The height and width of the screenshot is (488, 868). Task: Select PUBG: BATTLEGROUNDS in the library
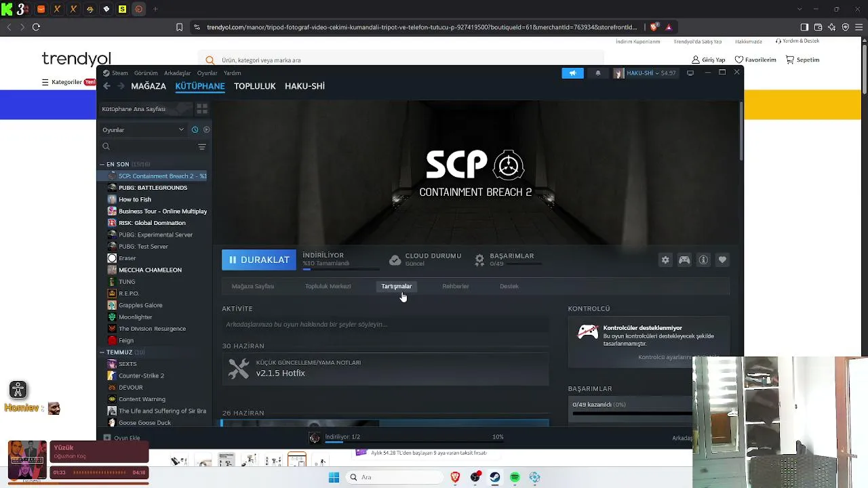pyautogui.click(x=153, y=188)
